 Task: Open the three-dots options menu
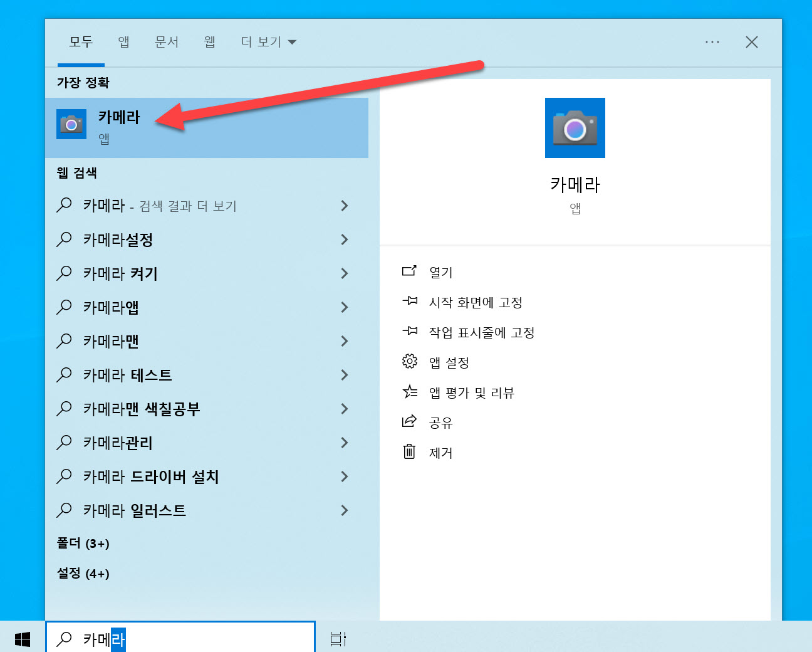click(x=712, y=42)
